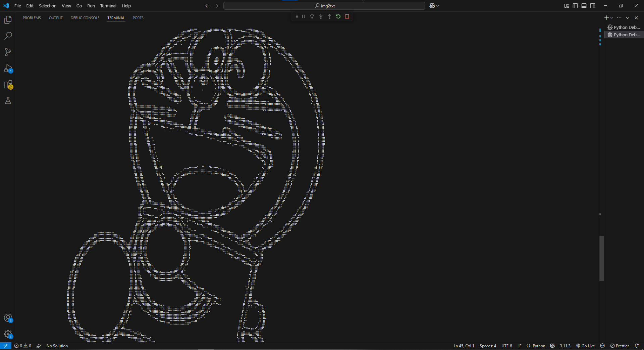The width and height of the screenshot is (644, 350).
Task: Go forward with navigation arrow
Action: tap(216, 6)
